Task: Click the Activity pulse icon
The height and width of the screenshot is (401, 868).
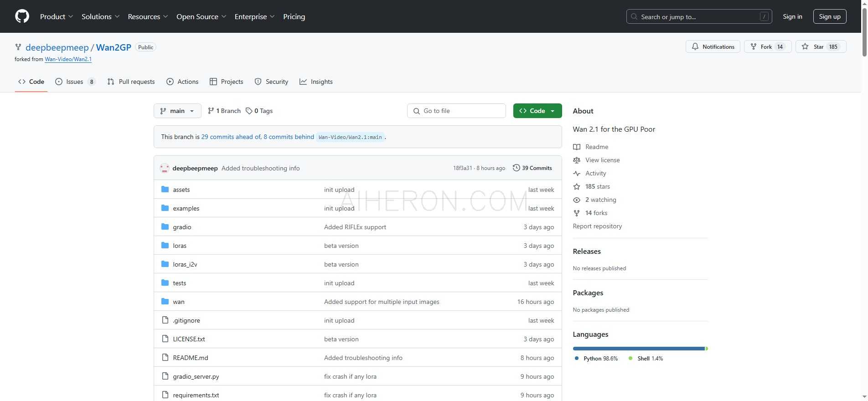Action: coord(577,173)
